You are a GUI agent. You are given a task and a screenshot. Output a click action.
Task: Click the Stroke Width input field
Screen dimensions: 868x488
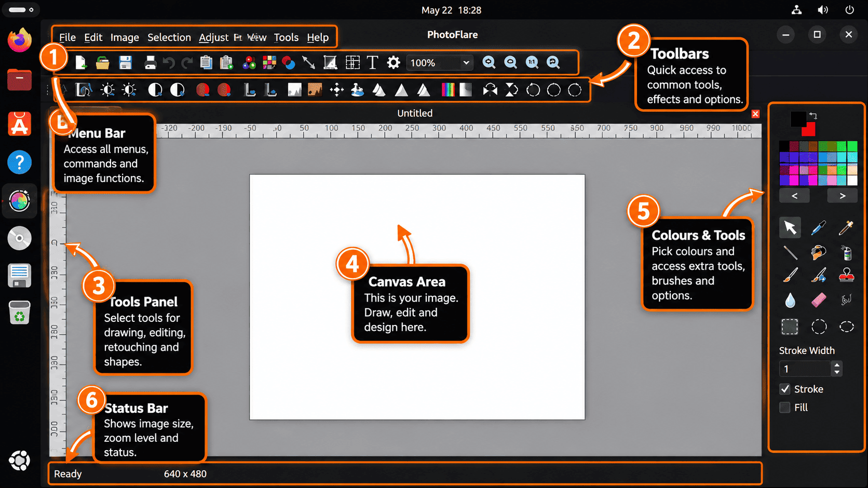[805, 369]
